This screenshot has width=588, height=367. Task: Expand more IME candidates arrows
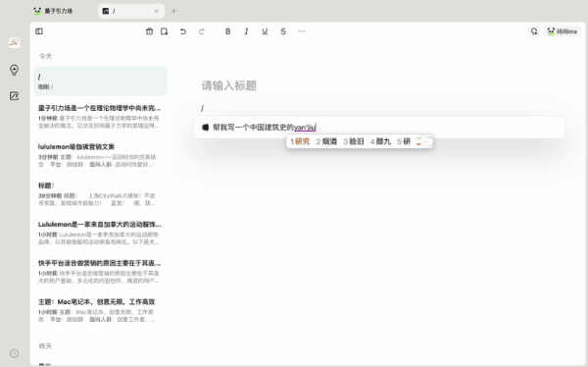click(418, 141)
